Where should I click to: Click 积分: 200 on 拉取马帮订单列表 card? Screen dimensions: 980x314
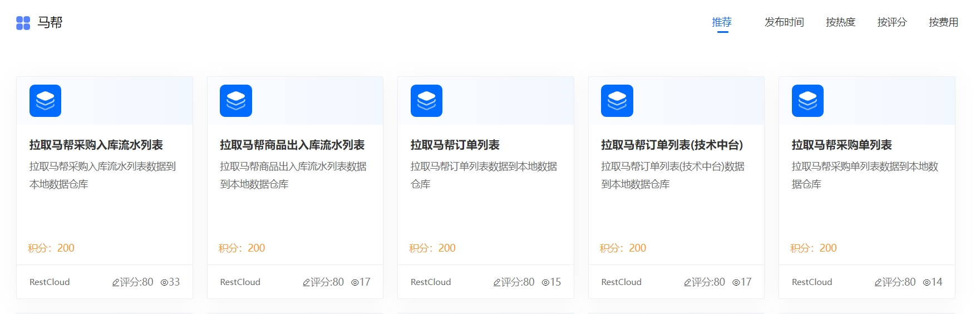432,248
